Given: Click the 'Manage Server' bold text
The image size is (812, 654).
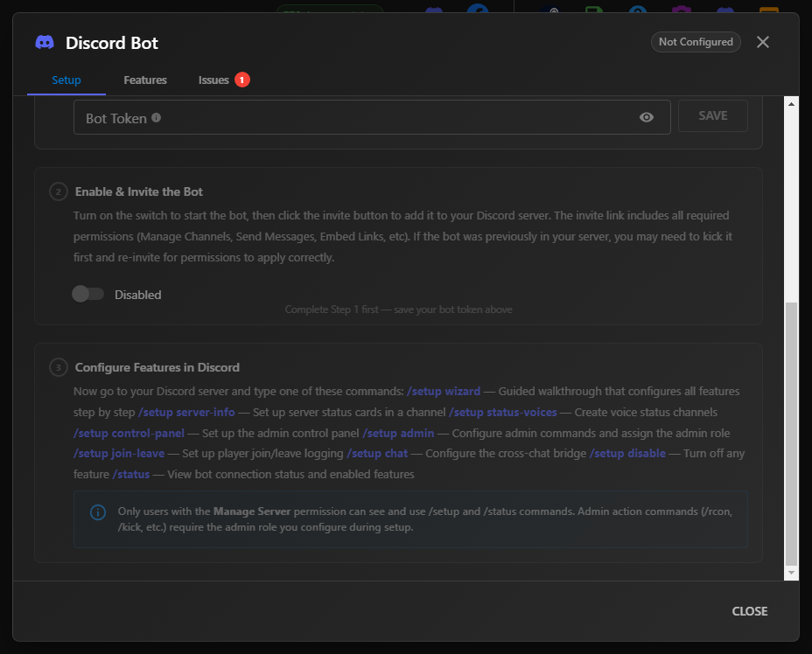Looking at the screenshot, I should [252, 511].
